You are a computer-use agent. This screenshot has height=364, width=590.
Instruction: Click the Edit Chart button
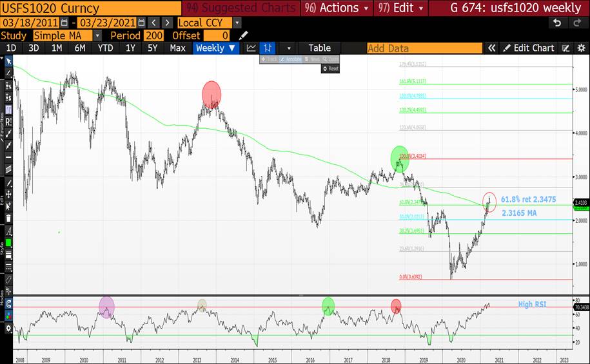(529, 48)
